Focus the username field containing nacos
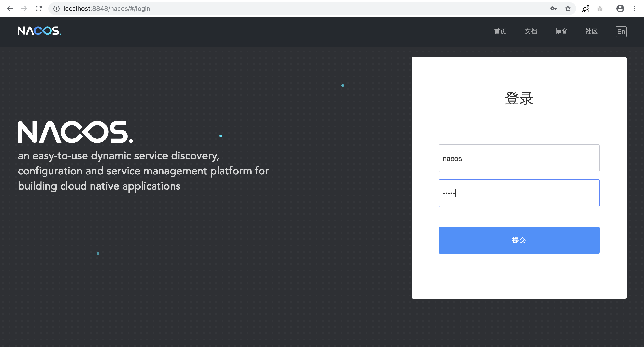This screenshot has height=347, width=644. (519, 158)
